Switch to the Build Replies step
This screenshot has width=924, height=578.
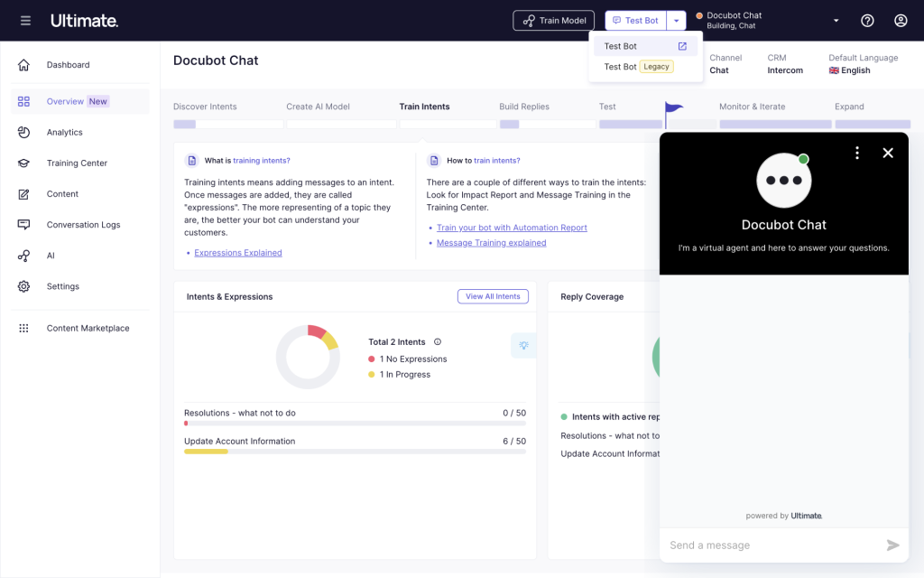pyautogui.click(x=524, y=107)
